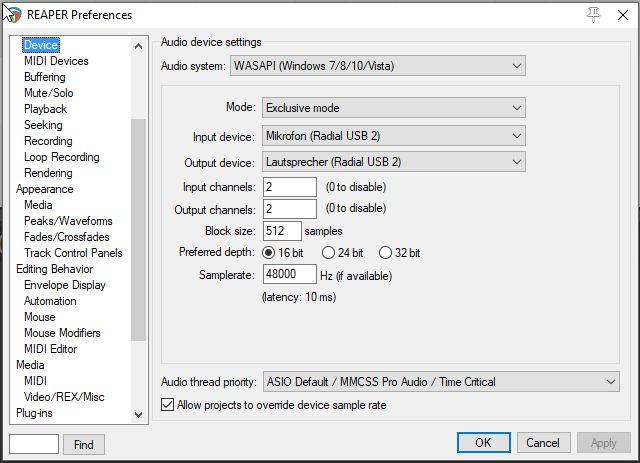Open the Audio system dropdown
The width and height of the screenshot is (640, 463).
click(x=378, y=66)
